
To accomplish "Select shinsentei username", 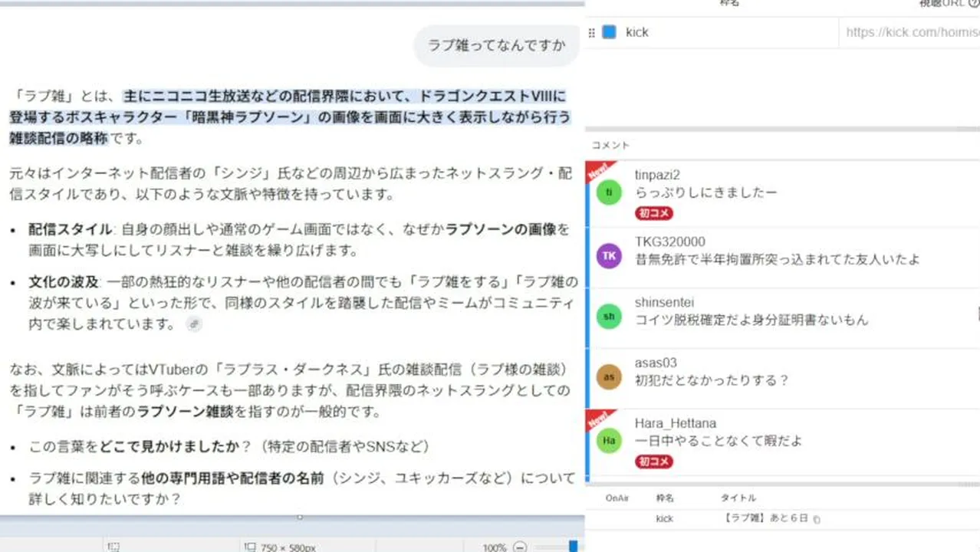I will pyautogui.click(x=664, y=303).
